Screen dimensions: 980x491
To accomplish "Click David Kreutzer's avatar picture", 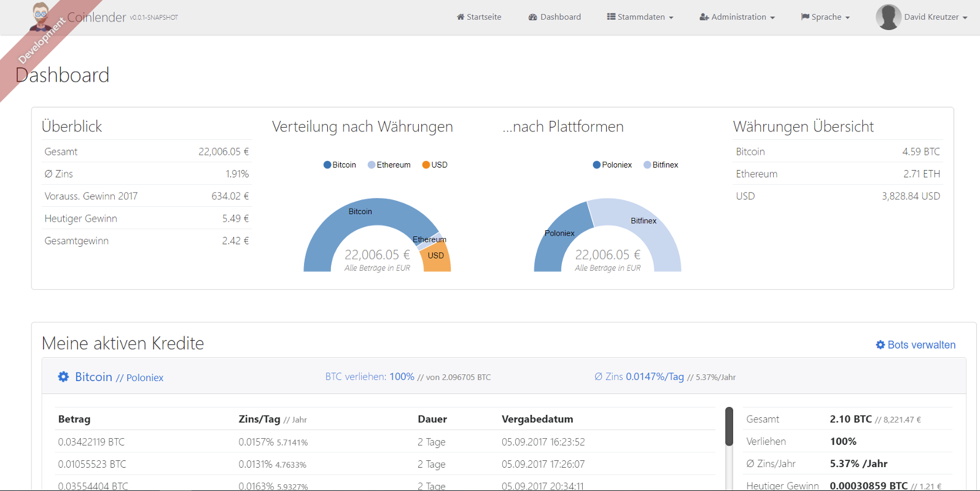I will point(889,17).
